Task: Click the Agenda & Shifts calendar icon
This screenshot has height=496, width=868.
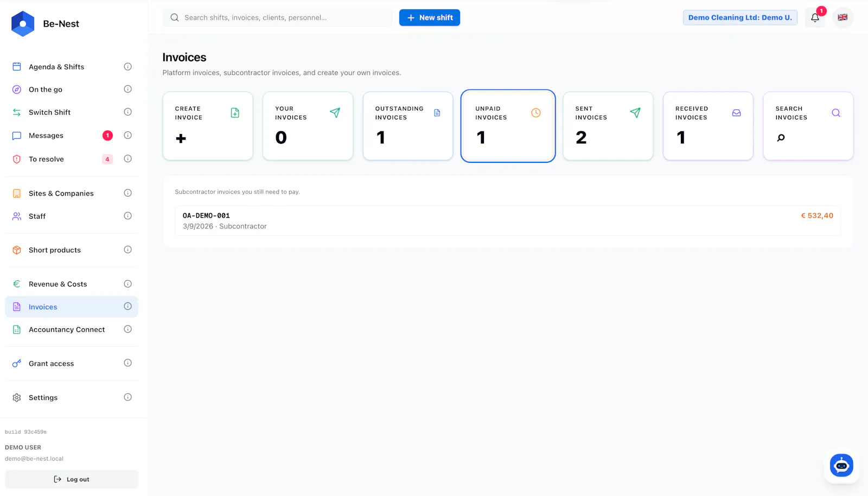Action: [17, 67]
